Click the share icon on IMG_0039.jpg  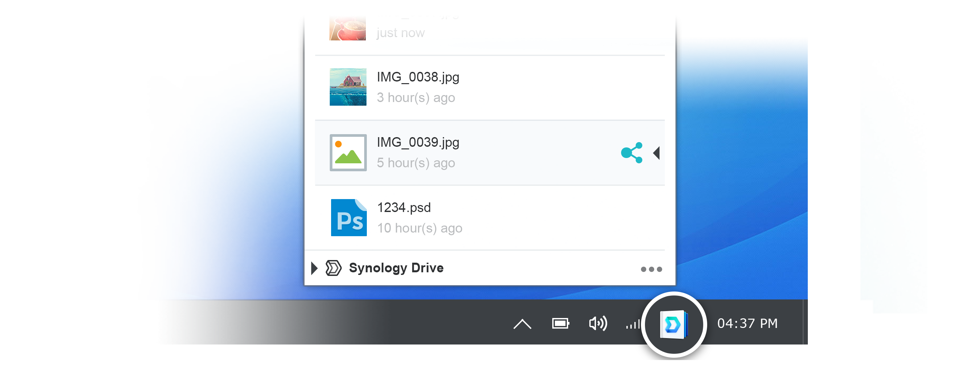tap(631, 153)
